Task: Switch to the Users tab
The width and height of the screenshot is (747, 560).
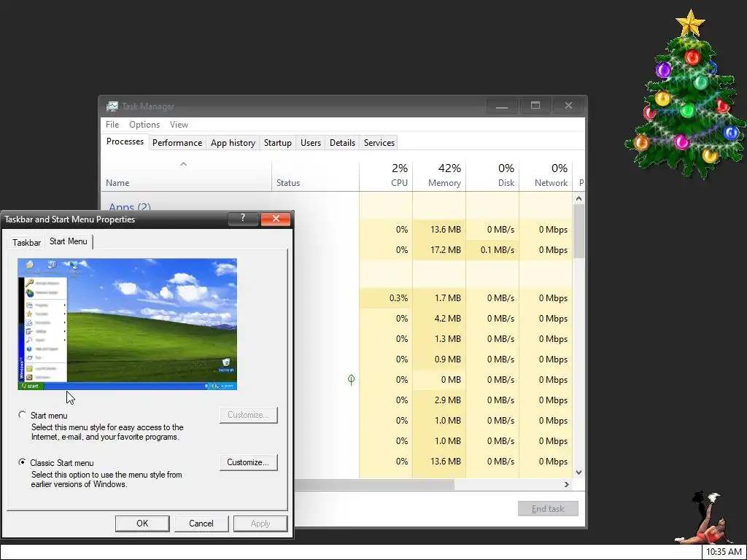Action: click(x=311, y=143)
